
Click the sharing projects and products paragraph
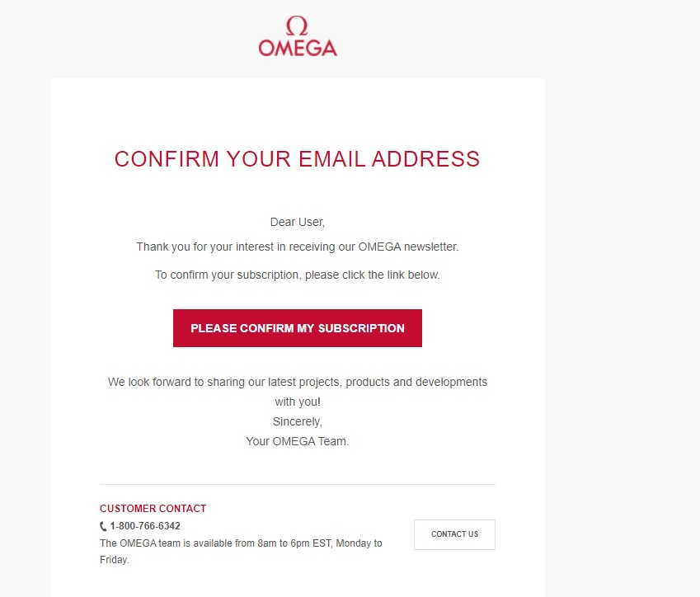[297, 382]
